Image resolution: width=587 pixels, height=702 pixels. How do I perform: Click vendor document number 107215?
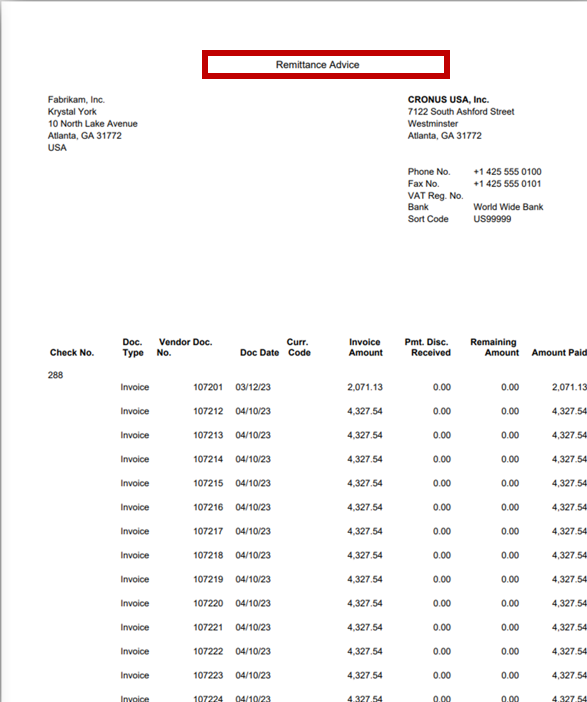pos(208,484)
